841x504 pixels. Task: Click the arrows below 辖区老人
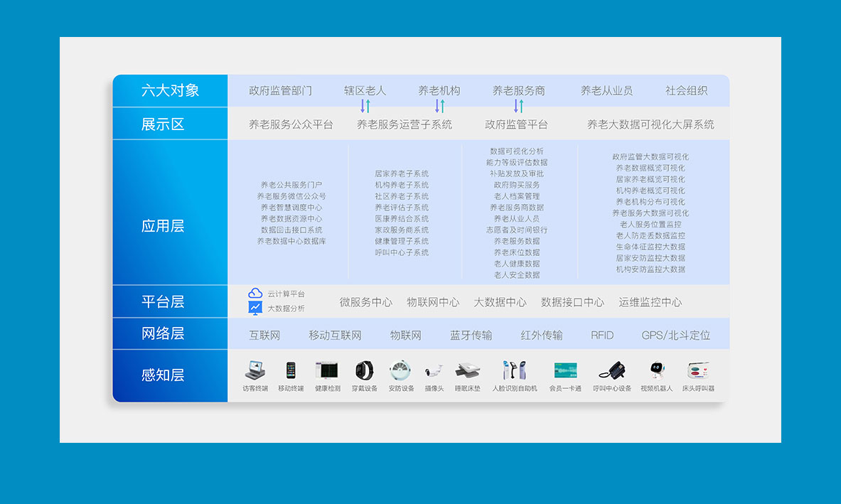(365, 107)
